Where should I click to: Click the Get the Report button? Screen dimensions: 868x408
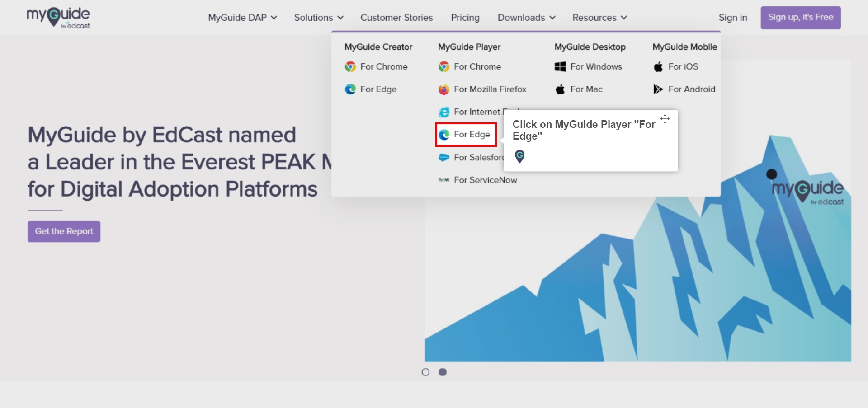tap(64, 231)
